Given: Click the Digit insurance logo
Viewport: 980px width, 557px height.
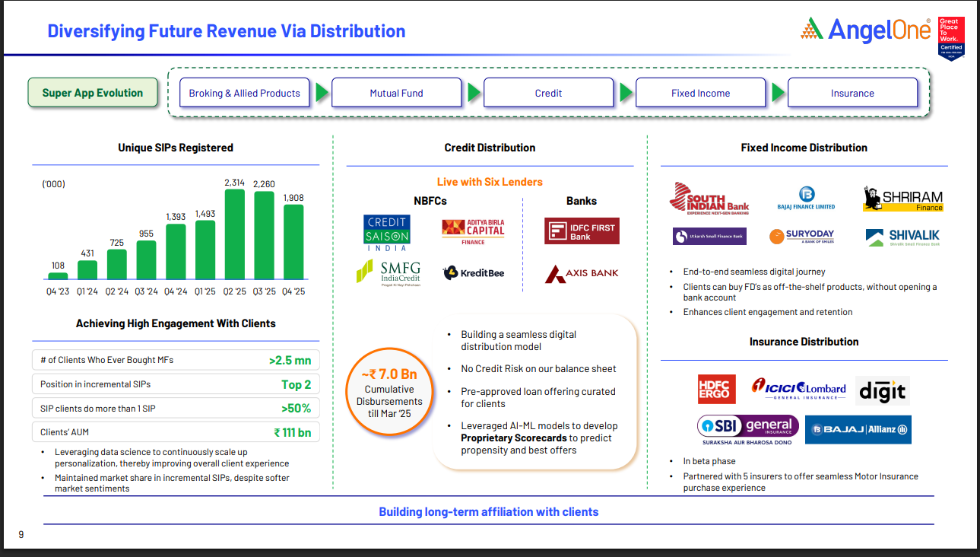Looking at the screenshot, I should pyautogui.click(x=883, y=391).
